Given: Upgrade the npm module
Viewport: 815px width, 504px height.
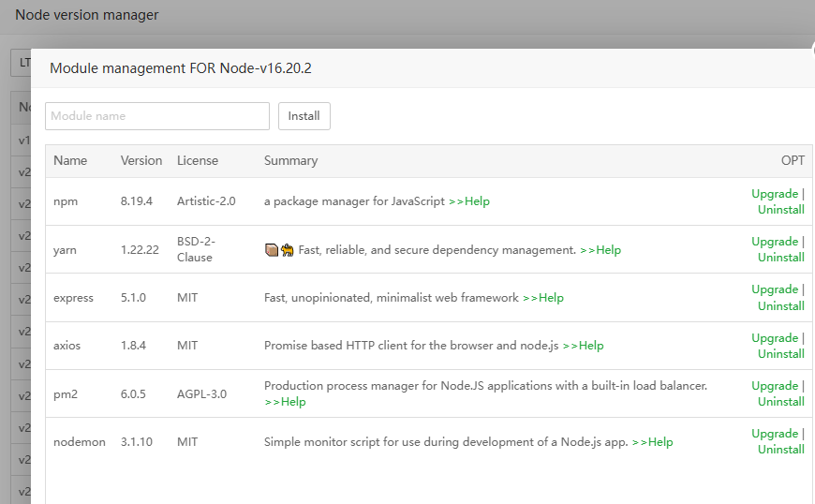Looking at the screenshot, I should (775, 194).
